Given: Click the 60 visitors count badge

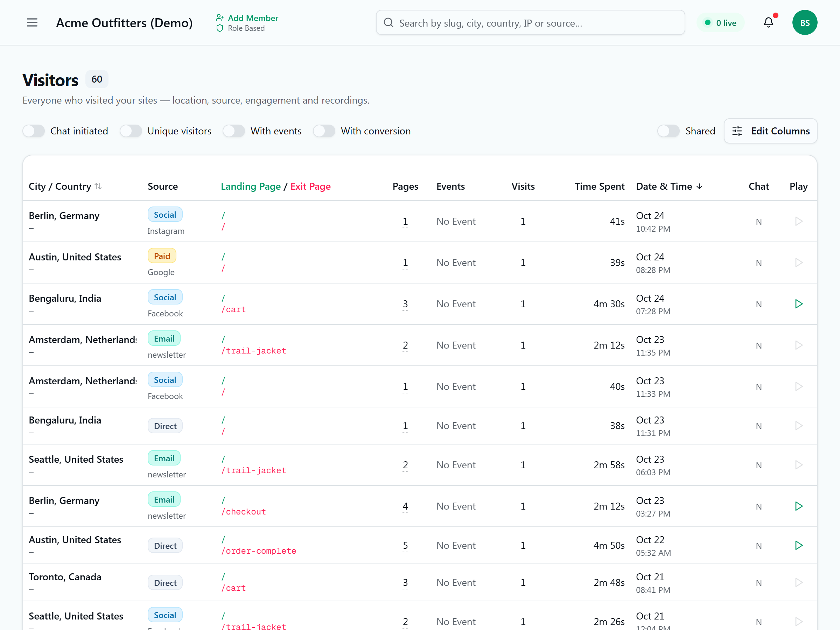Looking at the screenshot, I should coord(97,79).
